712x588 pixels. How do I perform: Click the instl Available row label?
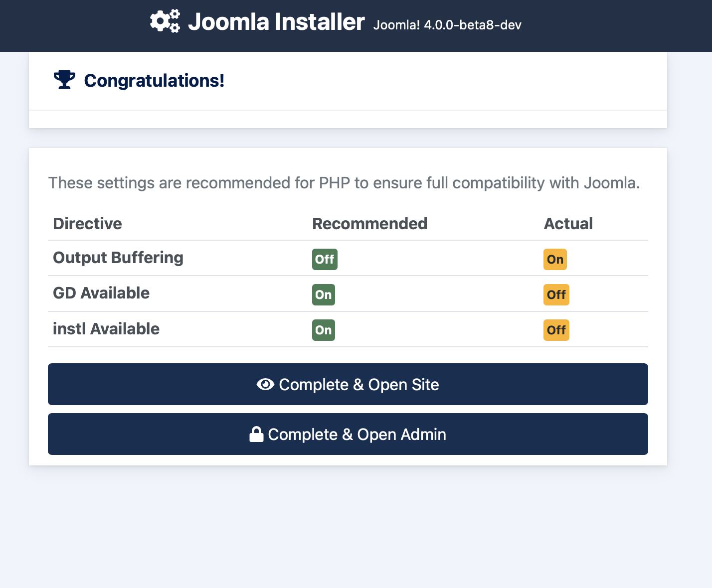tap(106, 329)
